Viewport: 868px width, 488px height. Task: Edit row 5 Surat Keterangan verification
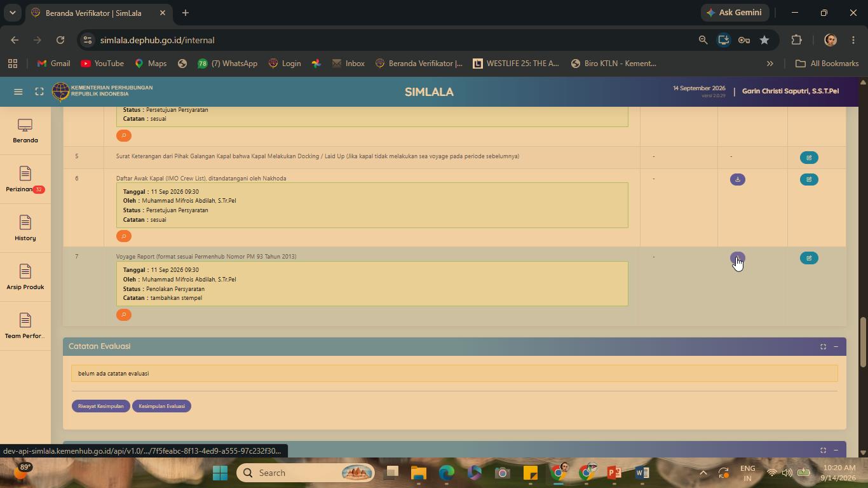809,158
